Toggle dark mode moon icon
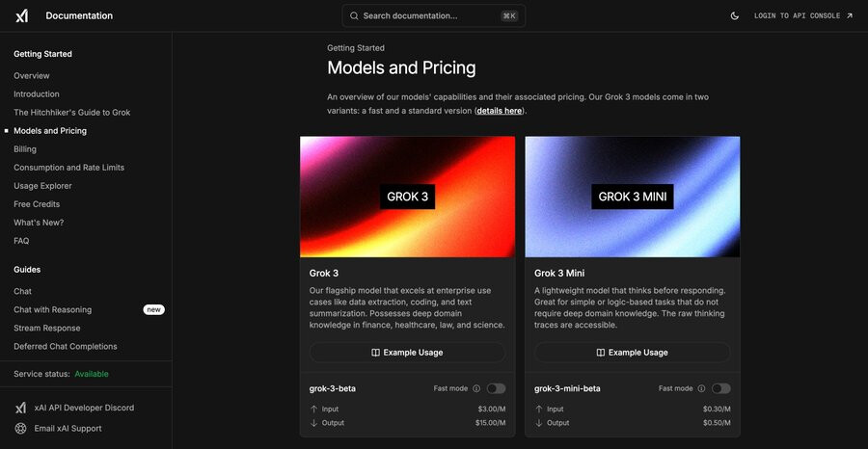868x449 pixels. 735,16
